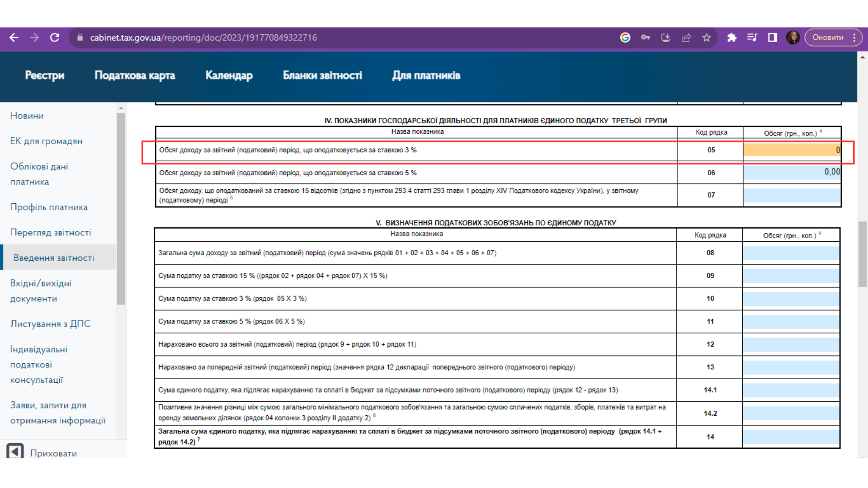Open the Реєстри menu
Viewport: 868px width, 488px height.
(x=45, y=75)
